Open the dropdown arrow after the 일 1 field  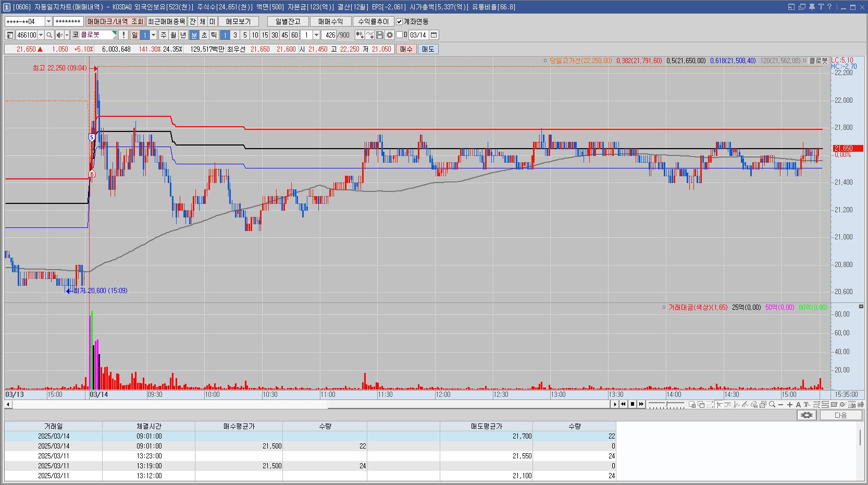pyautogui.click(x=153, y=35)
